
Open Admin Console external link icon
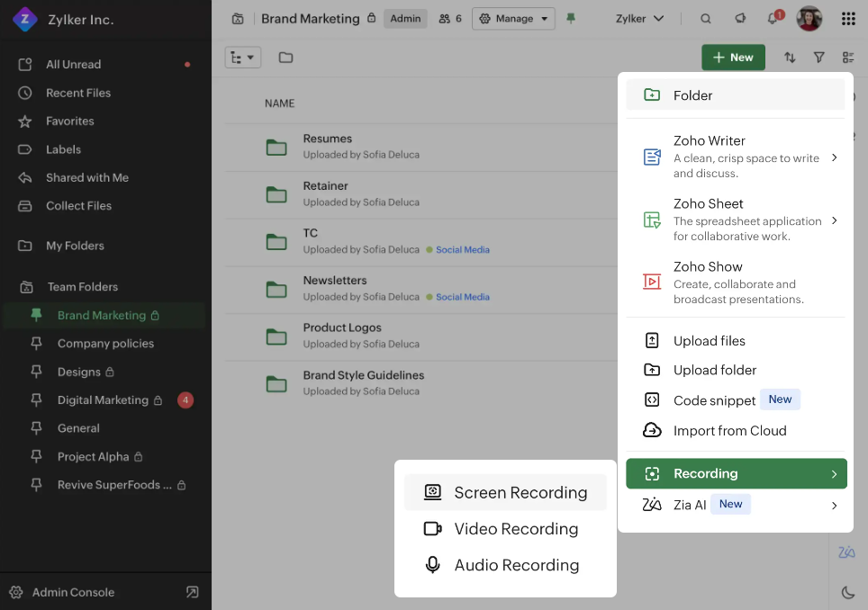pos(192,592)
